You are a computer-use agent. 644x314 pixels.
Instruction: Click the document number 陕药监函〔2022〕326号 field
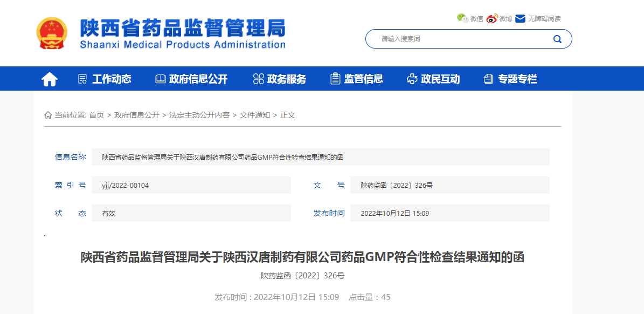pyautogui.click(x=450, y=186)
